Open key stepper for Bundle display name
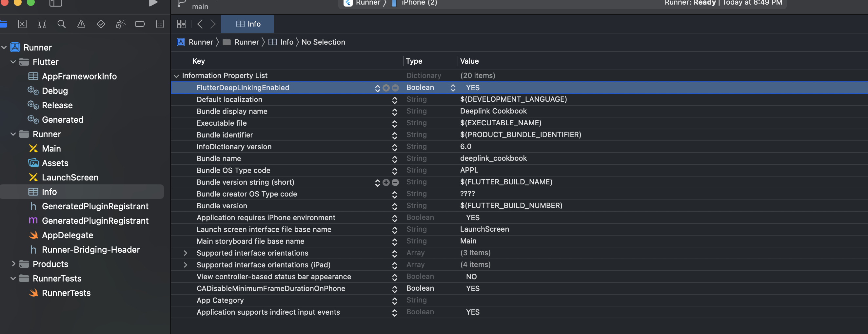Screen dimensions: 868x334 (395, 112)
